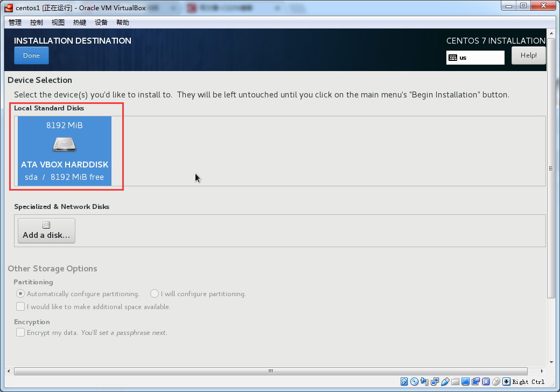Click the network adapters status icon
The width and height of the screenshot is (560, 392).
pos(435,382)
